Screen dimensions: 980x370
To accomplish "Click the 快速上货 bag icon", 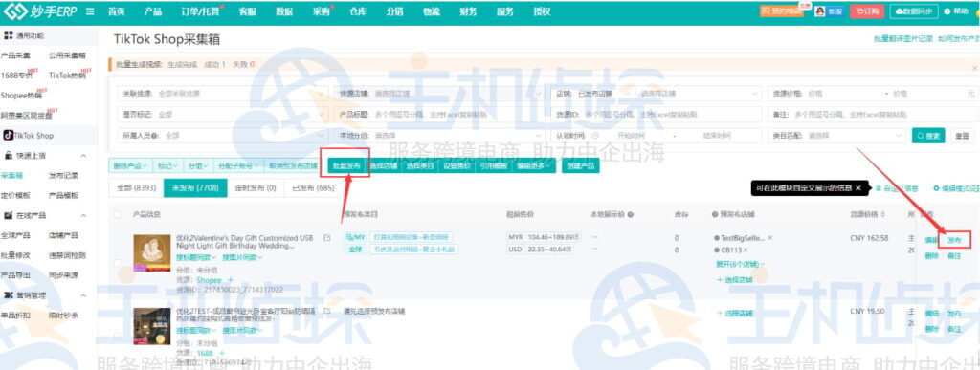I will 9,156.
